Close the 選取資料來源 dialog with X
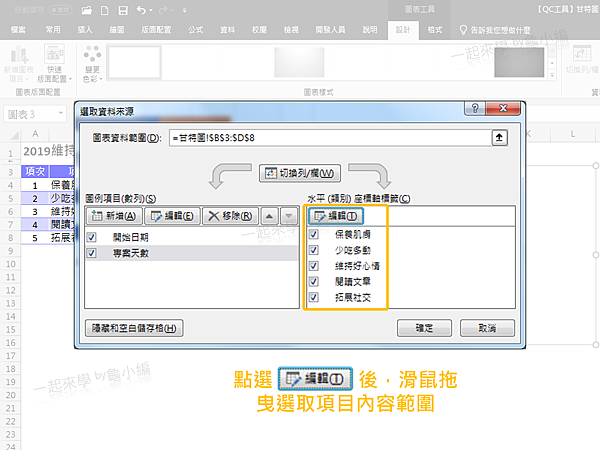This screenshot has height=450, width=600. (x=503, y=108)
